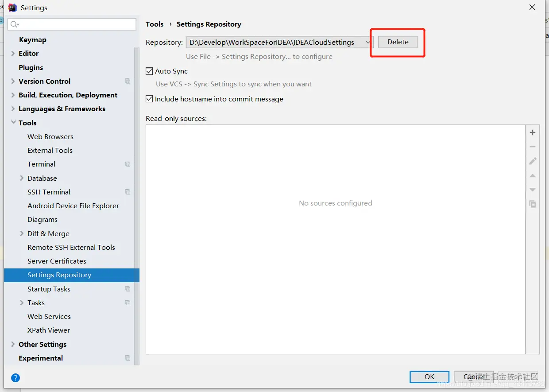Toggle Include hostname into commit message checkbox
The image size is (549, 392).
point(149,99)
